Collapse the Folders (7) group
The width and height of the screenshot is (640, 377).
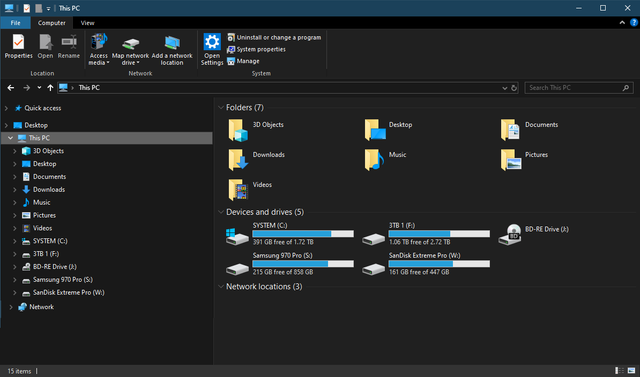221,107
